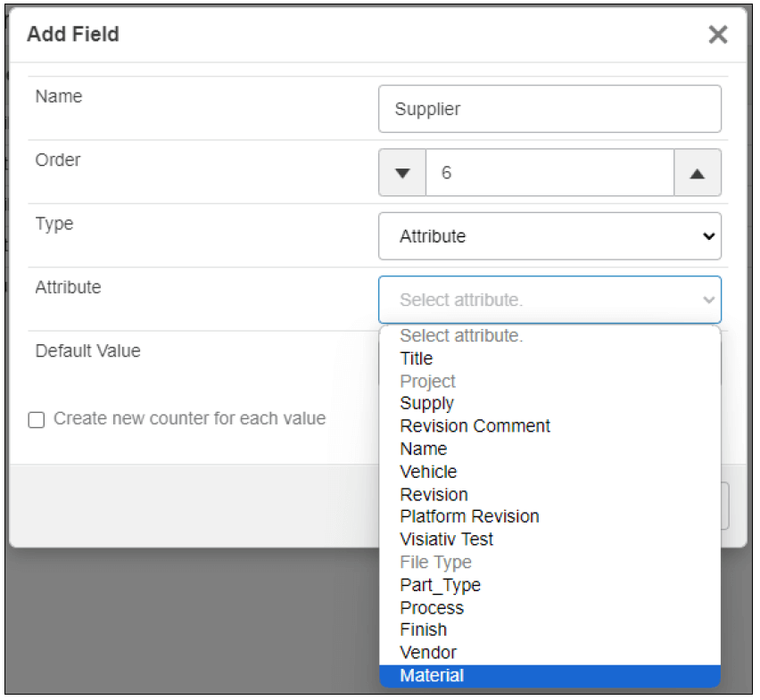Screen dimensions: 760x700
Task: Select Title from the attribute list
Action: coord(417,358)
